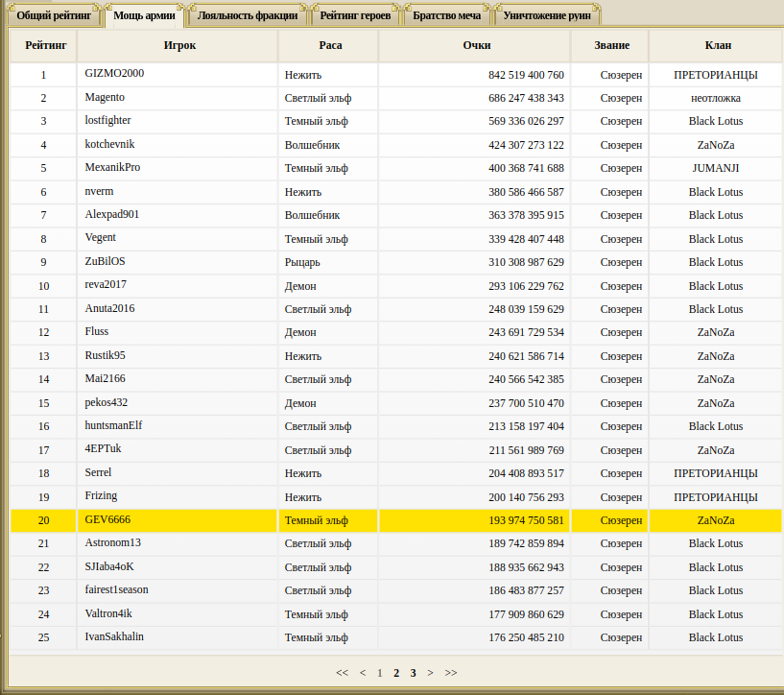
Task: Go to first page with << arrow
Action: coord(342,673)
